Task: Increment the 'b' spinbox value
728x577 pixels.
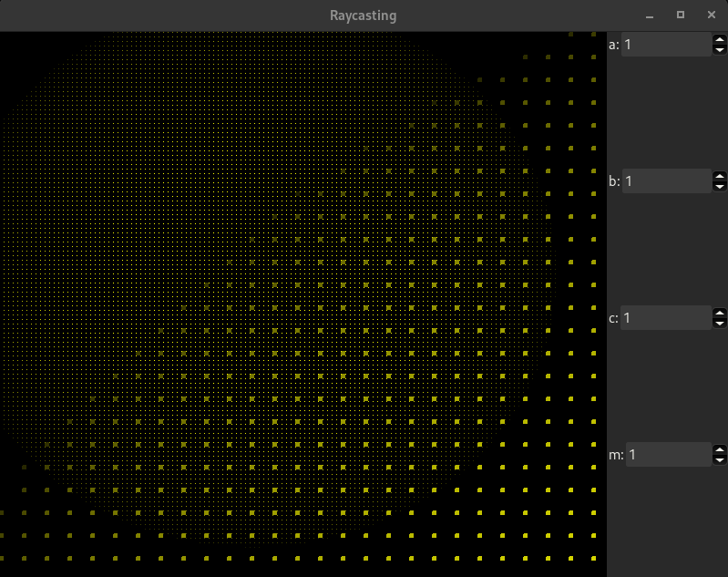Action: pyautogui.click(x=720, y=176)
